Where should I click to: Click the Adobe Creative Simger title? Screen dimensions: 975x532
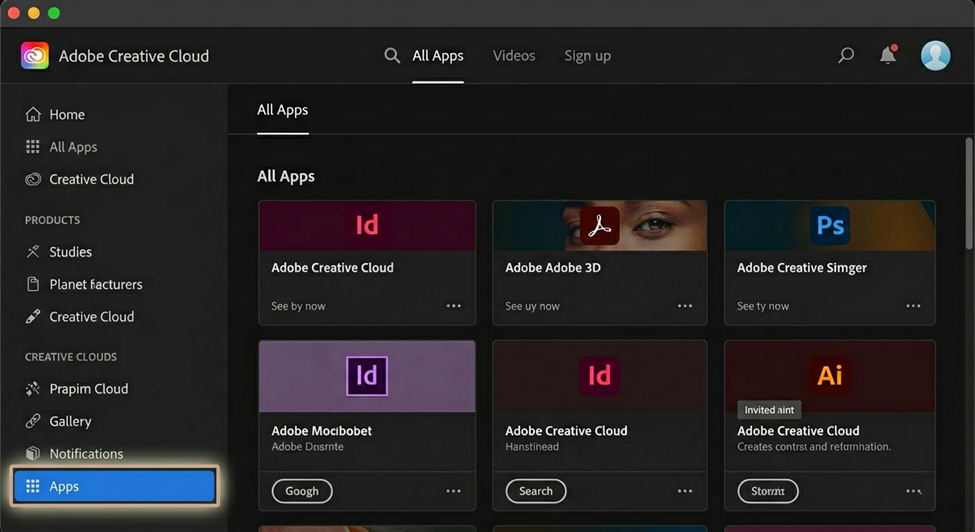(x=802, y=268)
